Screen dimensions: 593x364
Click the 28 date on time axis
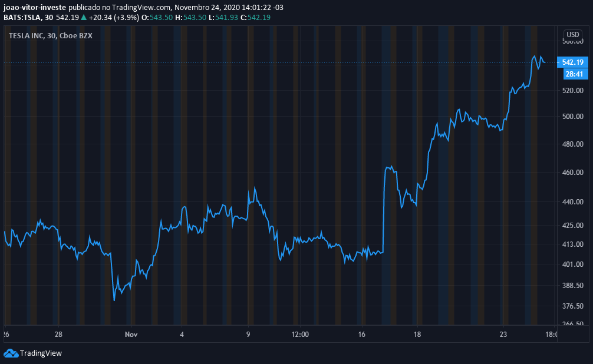(58, 335)
